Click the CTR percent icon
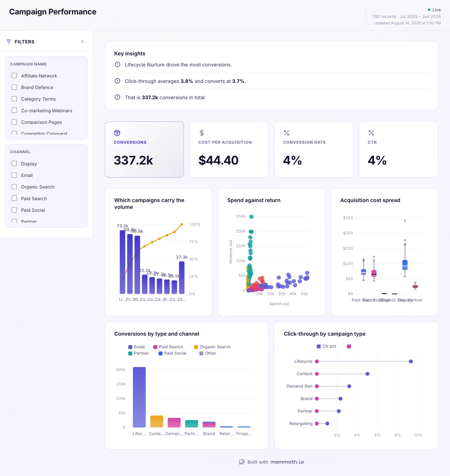This screenshot has width=450, height=476. pyautogui.click(x=371, y=133)
